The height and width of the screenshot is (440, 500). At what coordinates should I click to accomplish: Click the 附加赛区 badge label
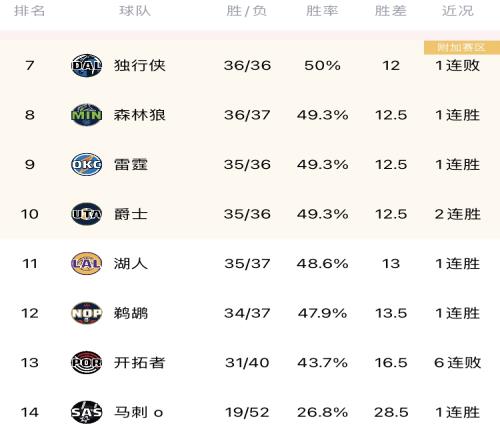pos(462,48)
